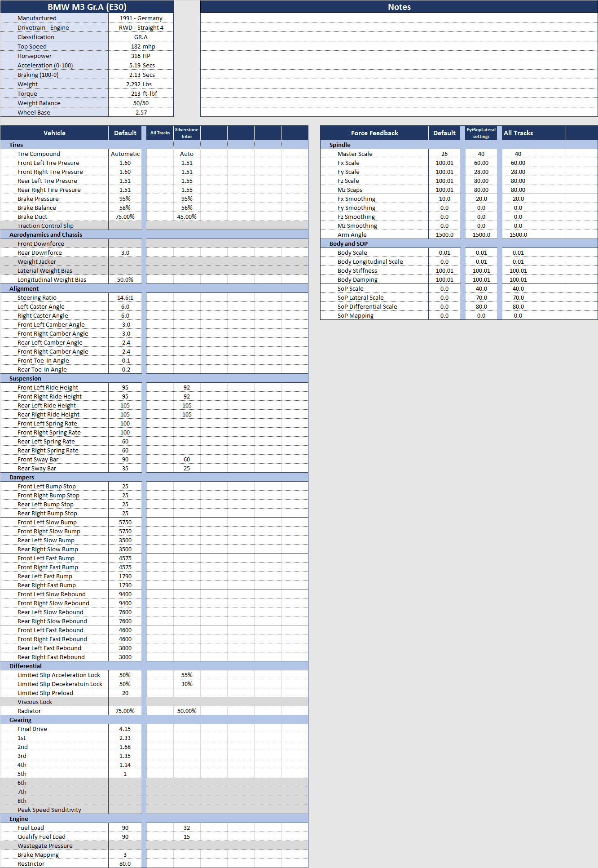Click the Notes header cell
Image resolution: width=598 pixels, height=868 pixels.
[399, 7]
